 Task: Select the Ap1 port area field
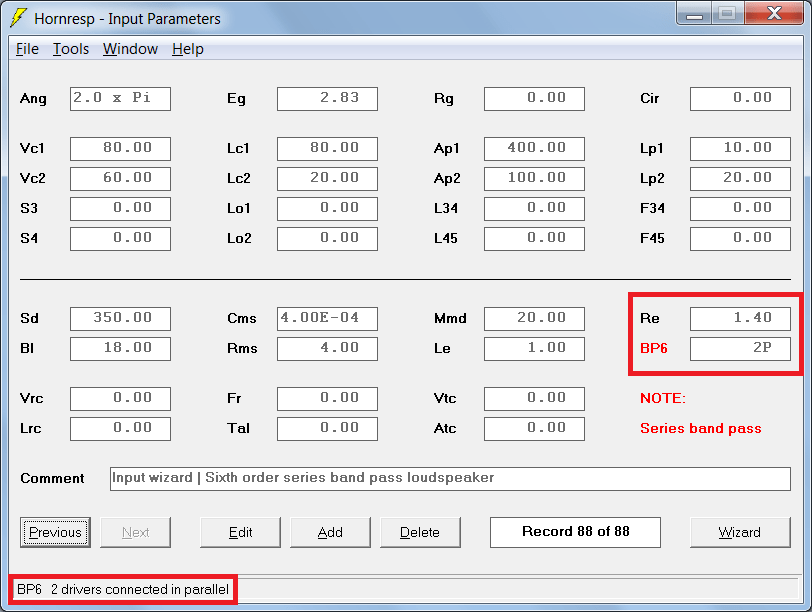pyautogui.click(x=534, y=149)
